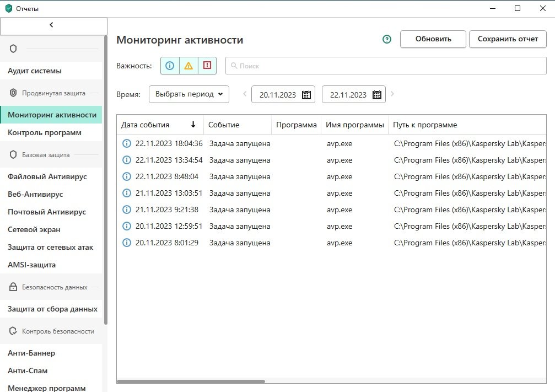Open calendar picker for start date 20.11.2023
The image size is (555, 392).
307,95
